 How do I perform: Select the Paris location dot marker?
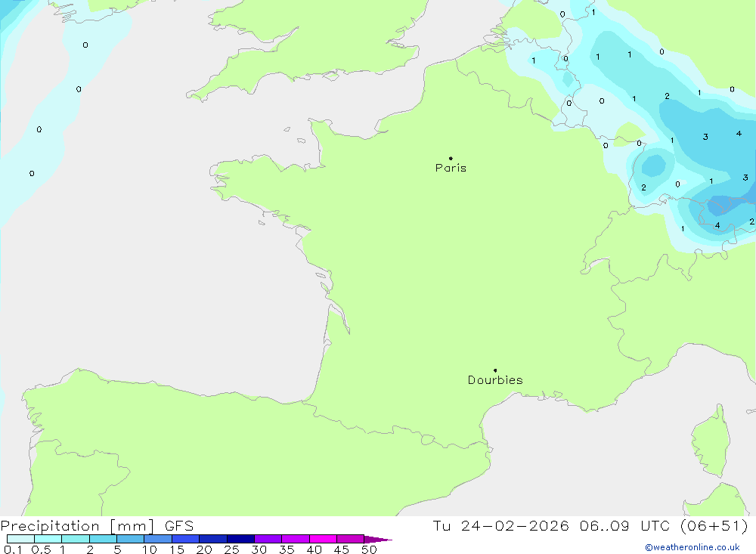coord(451,158)
